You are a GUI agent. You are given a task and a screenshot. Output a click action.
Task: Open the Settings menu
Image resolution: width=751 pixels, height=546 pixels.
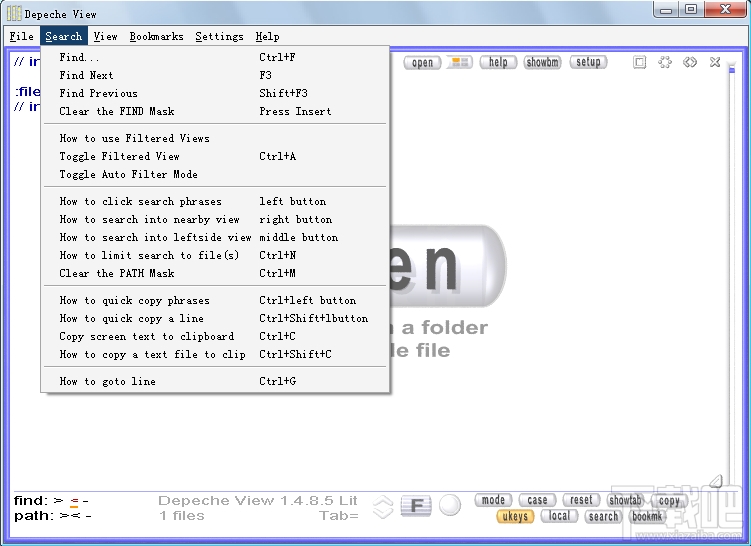pos(219,36)
